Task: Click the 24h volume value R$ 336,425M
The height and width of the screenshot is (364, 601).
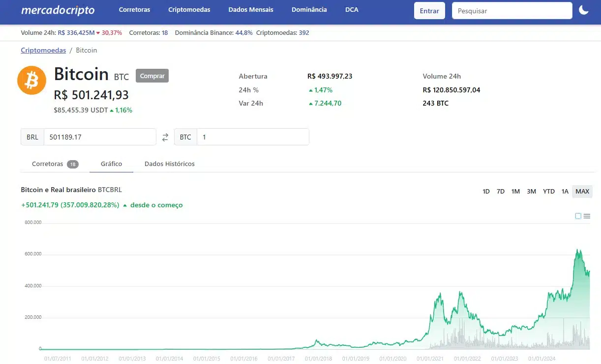Action: pyautogui.click(x=76, y=33)
